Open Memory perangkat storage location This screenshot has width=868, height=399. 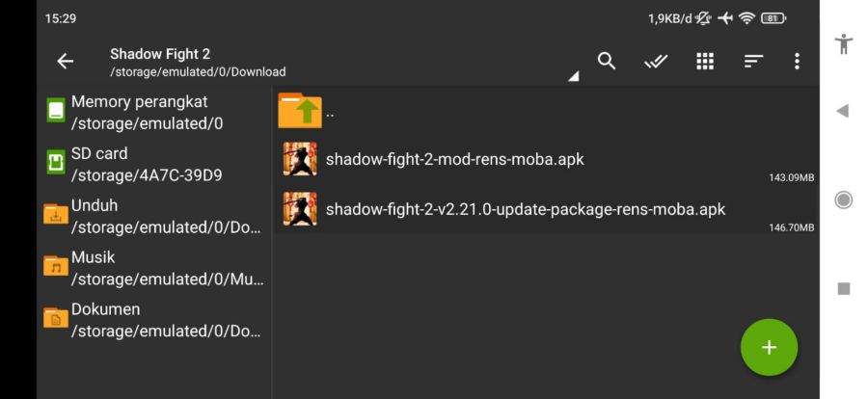click(154, 113)
